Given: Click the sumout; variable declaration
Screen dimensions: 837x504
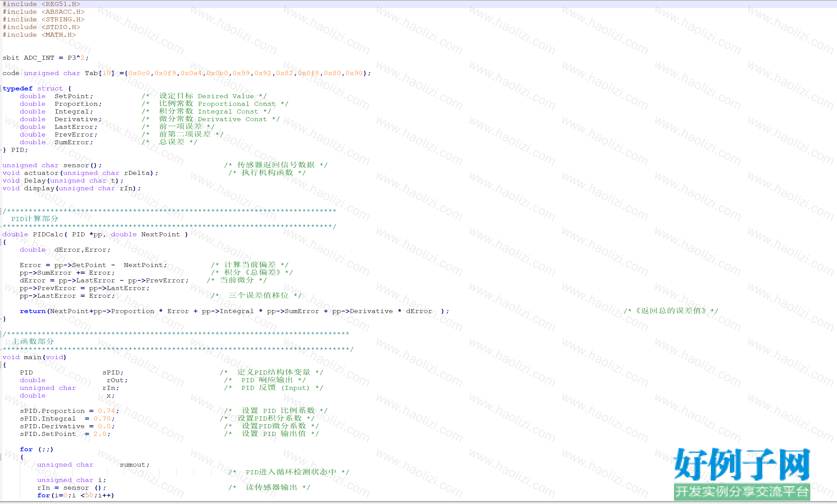Looking at the screenshot, I should point(135,465).
